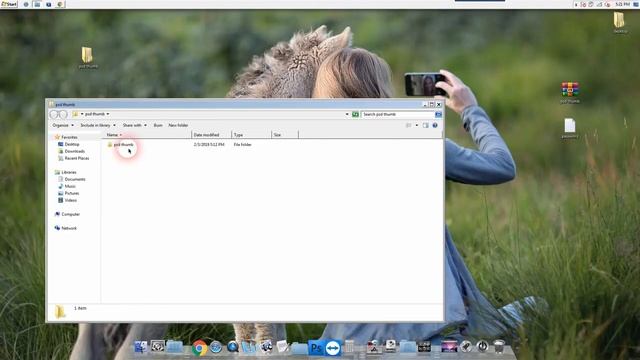Viewport: 640px width, 360px height.
Task: Open the magnifier app icon in the dock
Action: [233, 347]
